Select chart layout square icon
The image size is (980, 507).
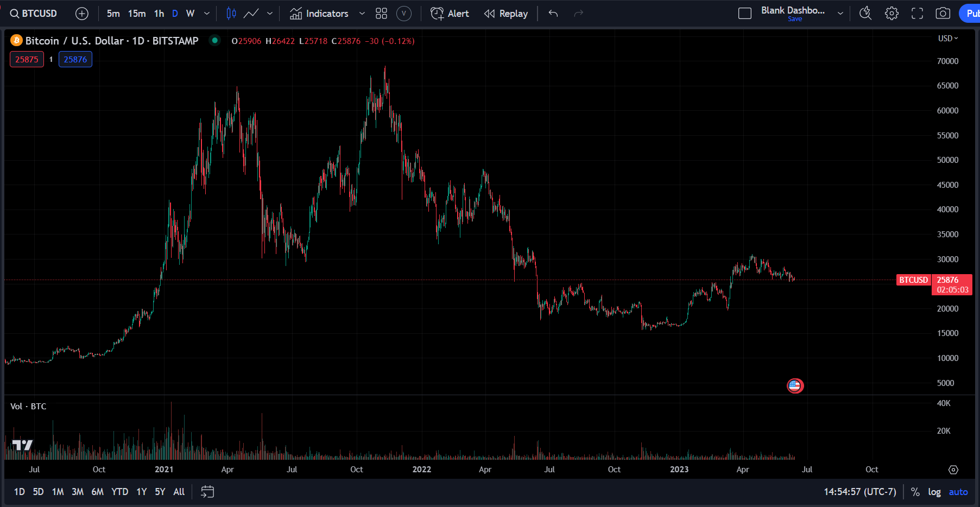tap(745, 14)
